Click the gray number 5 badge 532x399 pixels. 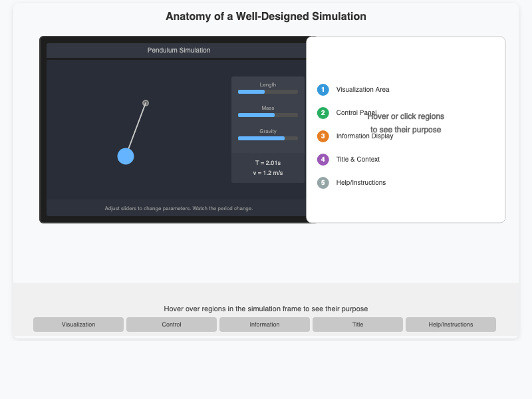[x=323, y=183]
